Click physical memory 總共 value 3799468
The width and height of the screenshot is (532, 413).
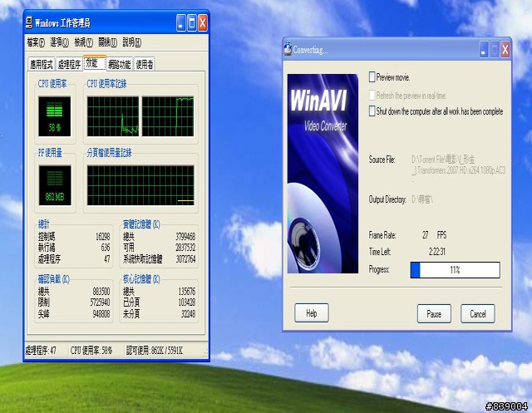(185, 236)
